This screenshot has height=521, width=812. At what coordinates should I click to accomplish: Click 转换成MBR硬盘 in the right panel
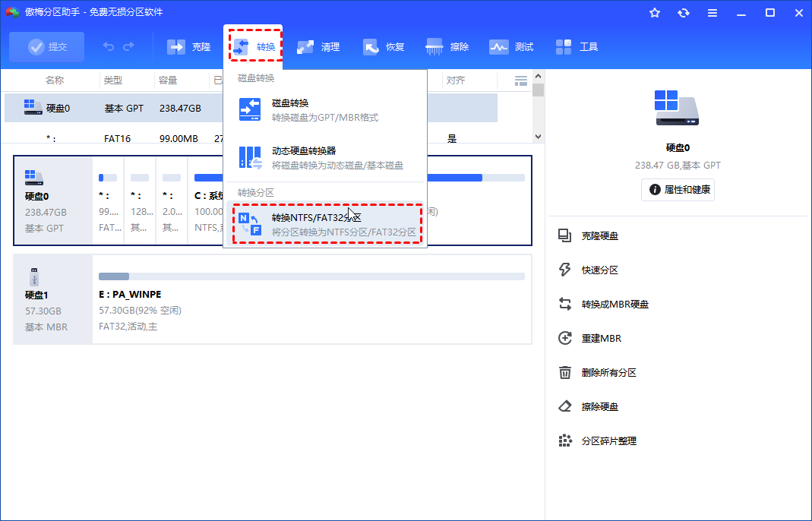[615, 305]
